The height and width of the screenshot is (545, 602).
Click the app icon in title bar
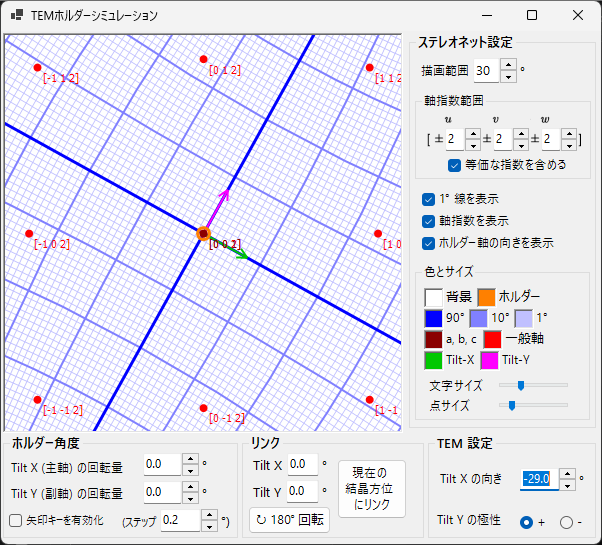click(17, 15)
